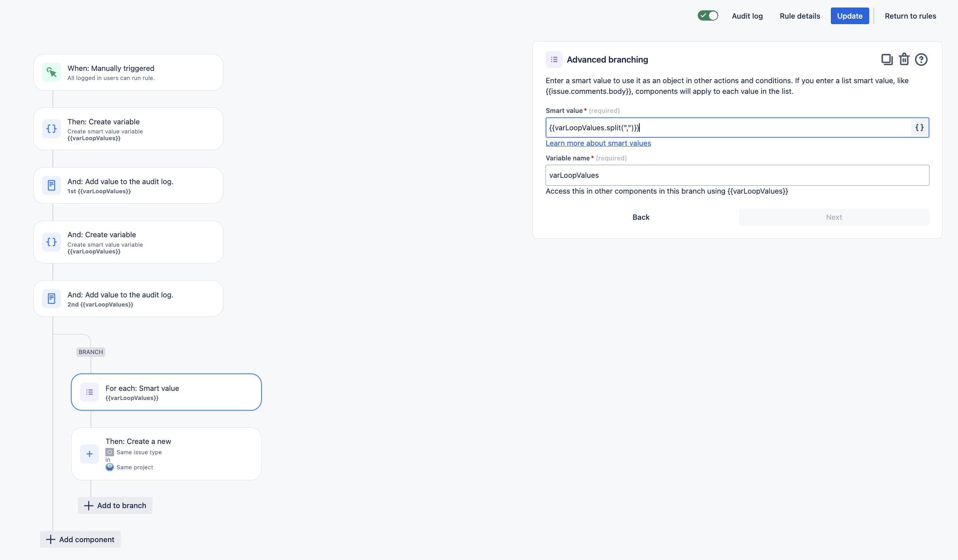
Task: Click Add to branch
Action: (x=115, y=505)
